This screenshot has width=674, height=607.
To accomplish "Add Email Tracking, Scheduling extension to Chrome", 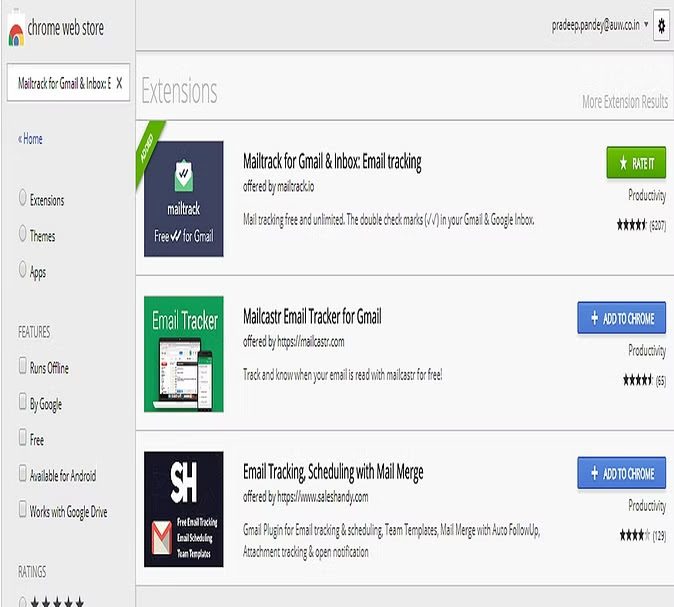I will (622, 473).
